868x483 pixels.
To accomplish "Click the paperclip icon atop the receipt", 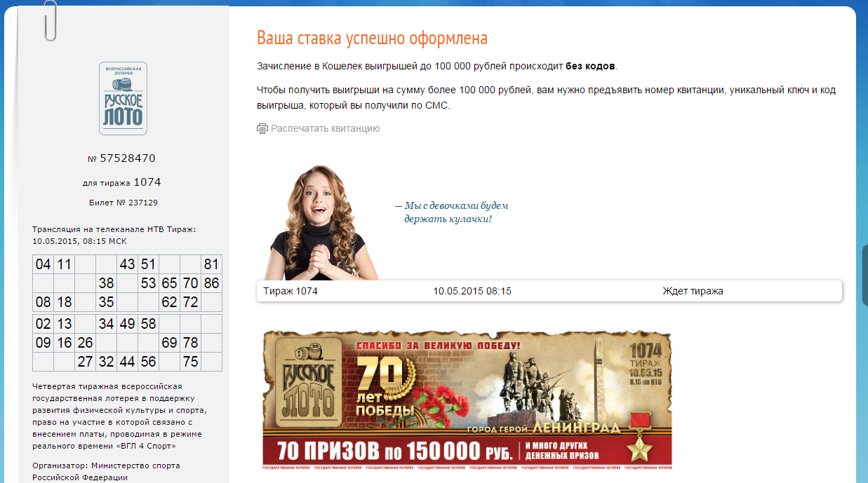I will coord(49,21).
